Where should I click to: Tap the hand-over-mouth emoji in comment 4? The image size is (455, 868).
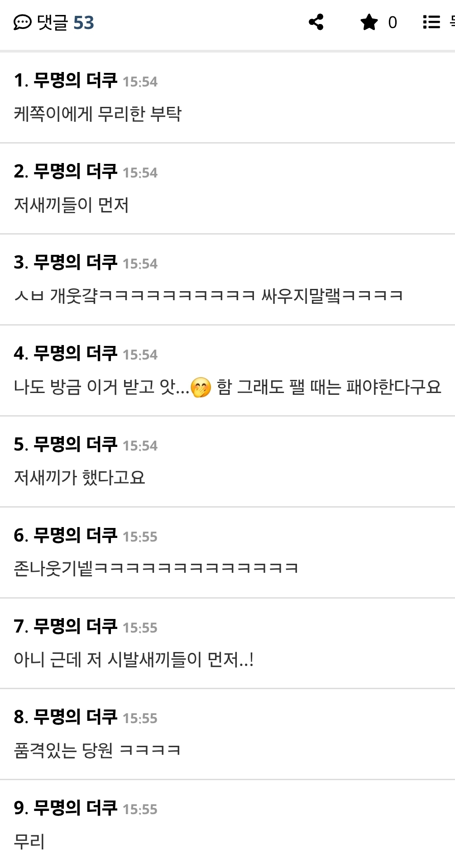201,387
